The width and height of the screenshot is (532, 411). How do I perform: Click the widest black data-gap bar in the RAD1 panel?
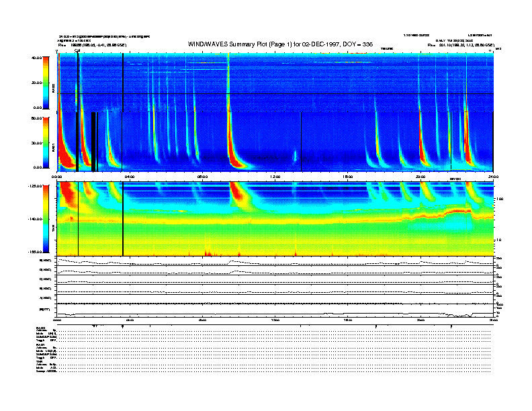pyautogui.click(x=93, y=142)
